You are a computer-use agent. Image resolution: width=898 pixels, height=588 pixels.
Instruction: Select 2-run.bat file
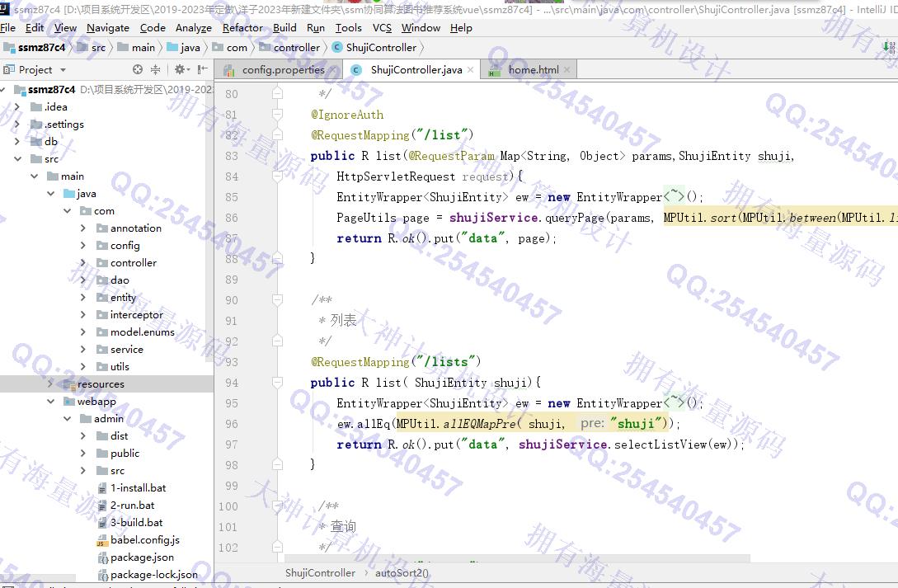(132, 505)
